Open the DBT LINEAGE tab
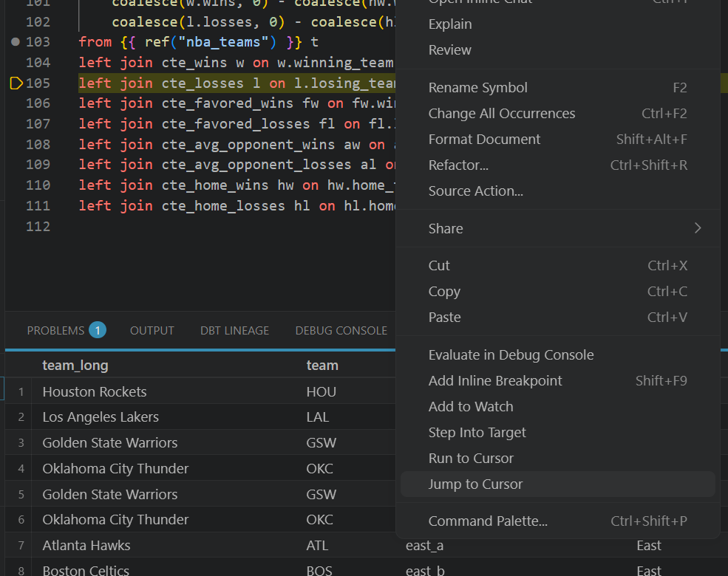The image size is (728, 576). tap(234, 330)
